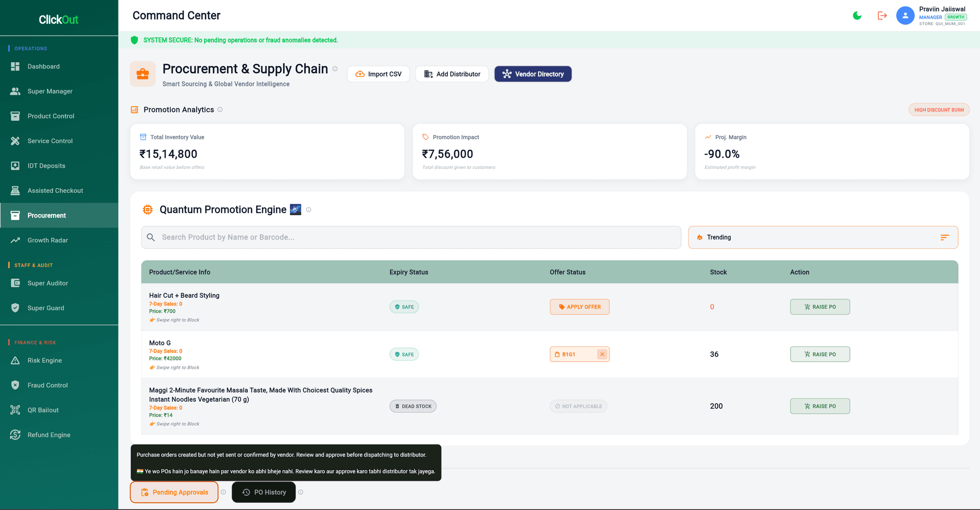Open Assisted Checkout in sidebar
This screenshot has width=980, height=510.
click(x=59, y=191)
